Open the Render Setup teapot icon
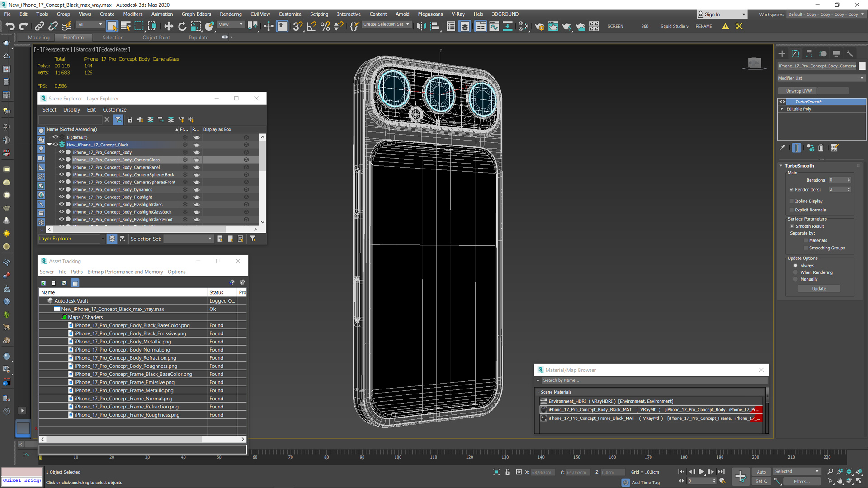868x488 pixels. (539, 26)
